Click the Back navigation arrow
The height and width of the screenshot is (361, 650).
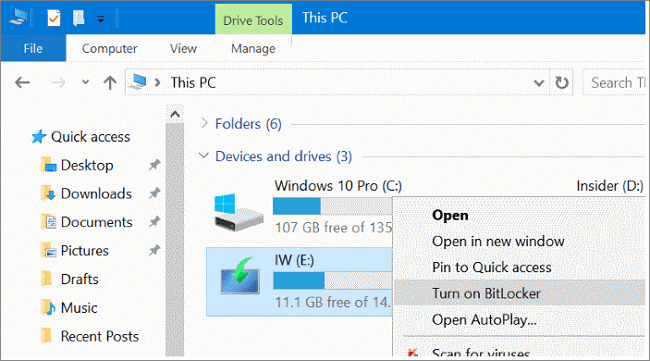[x=22, y=82]
